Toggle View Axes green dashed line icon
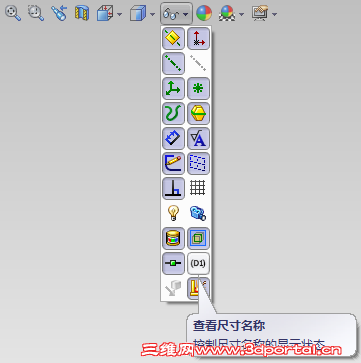The width and height of the screenshot is (361, 363). point(173,63)
